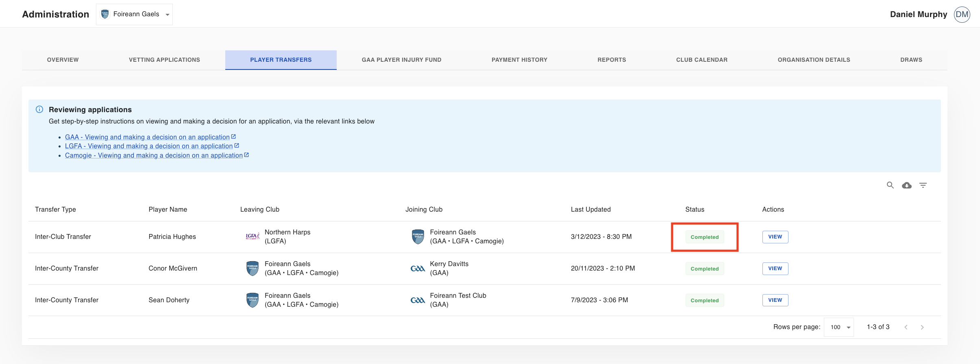Screen dimensions: 980x364
Task: Go to next page arrow
Action: pyautogui.click(x=922, y=327)
